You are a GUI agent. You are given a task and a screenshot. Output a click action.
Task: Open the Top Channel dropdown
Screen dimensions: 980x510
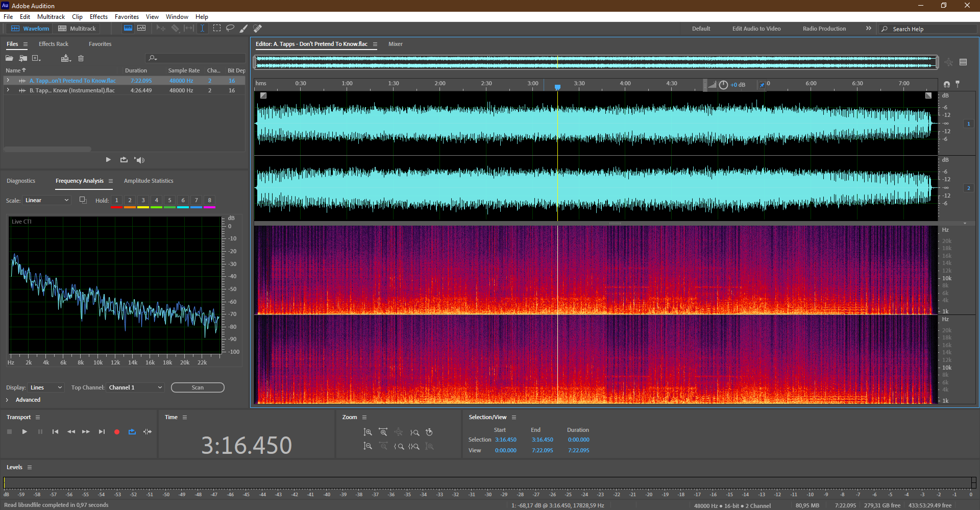(135, 387)
